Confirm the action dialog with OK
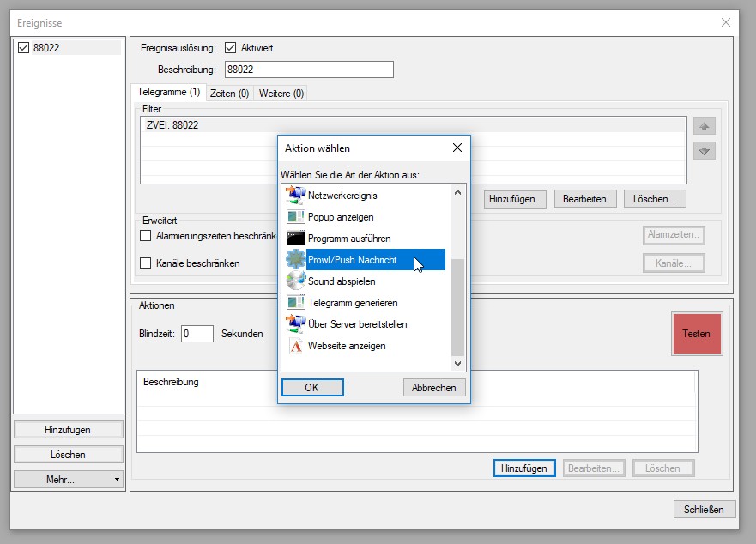The image size is (756, 544). (x=311, y=388)
